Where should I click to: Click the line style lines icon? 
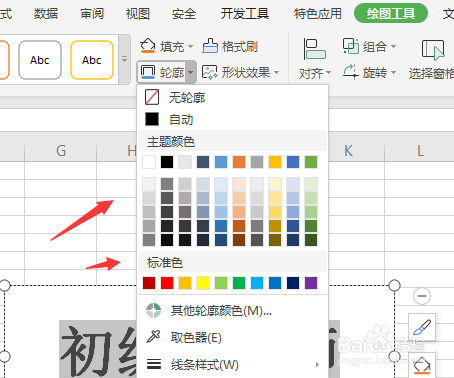click(x=154, y=364)
